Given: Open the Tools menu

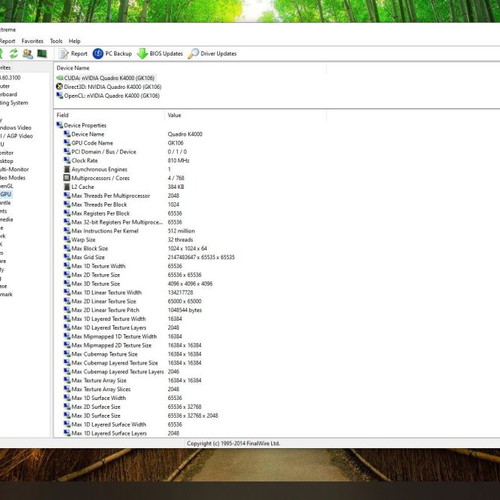Looking at the screenshot, I should (x=56, y=41).
